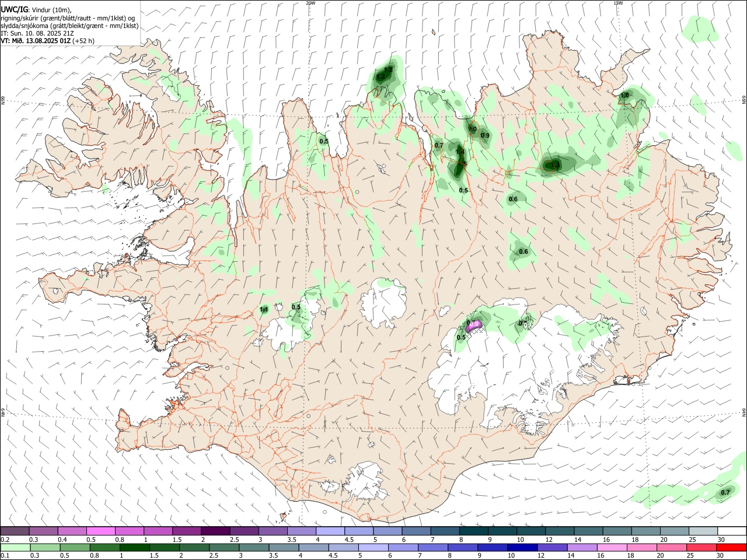The image size is (747, 560).
Task: Pick the crimson 25–30 swatch in the lower legend
Action: click(x=701, y=548)
